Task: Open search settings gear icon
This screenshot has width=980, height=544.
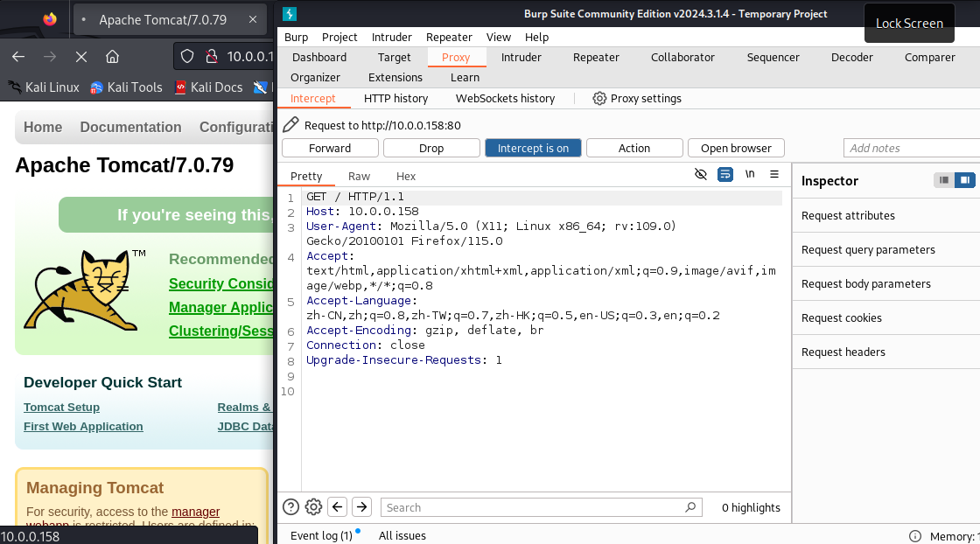Action: coord(314,506)
